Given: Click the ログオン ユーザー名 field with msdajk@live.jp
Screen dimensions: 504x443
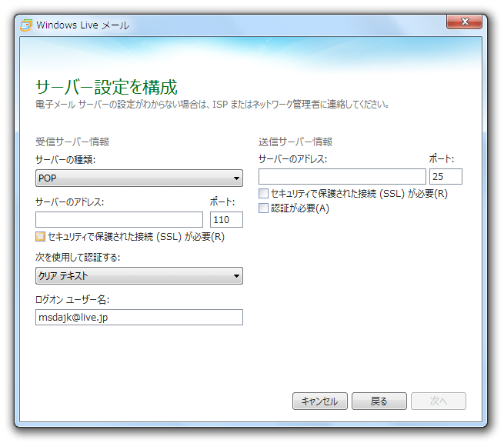Looking at the screenshot, I should coord(139,318).
